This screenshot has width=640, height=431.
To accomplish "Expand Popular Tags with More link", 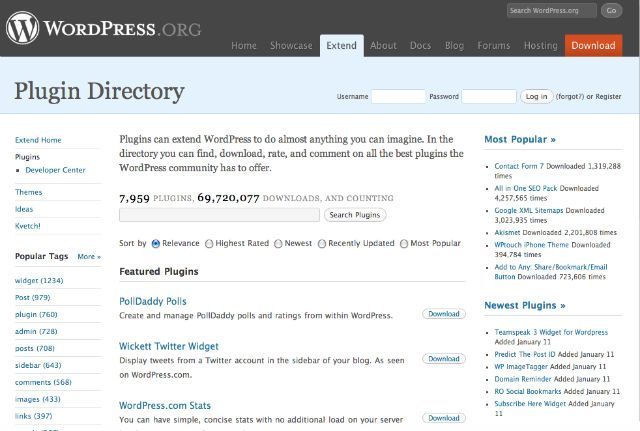I will (x=89, y=256).
